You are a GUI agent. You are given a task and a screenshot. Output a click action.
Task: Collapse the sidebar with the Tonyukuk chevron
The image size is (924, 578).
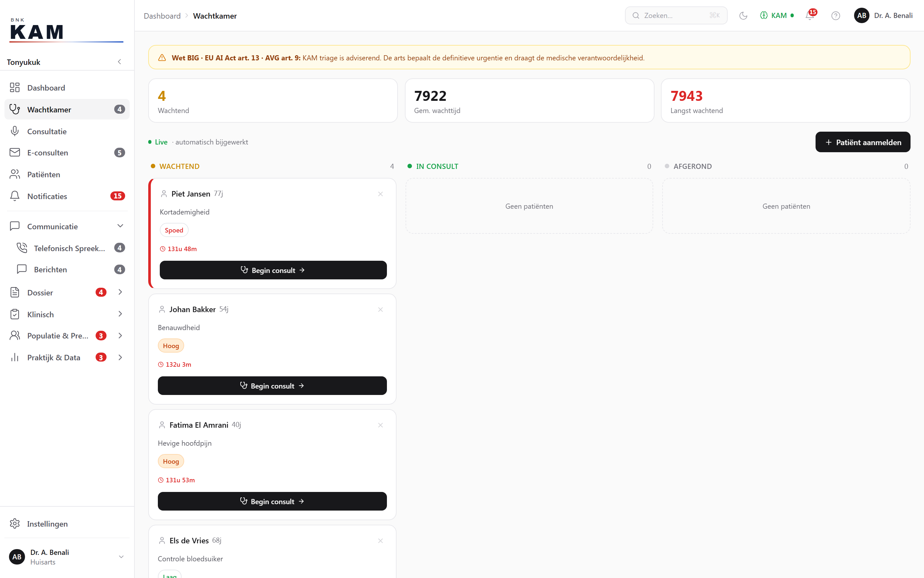pos(119,62)
